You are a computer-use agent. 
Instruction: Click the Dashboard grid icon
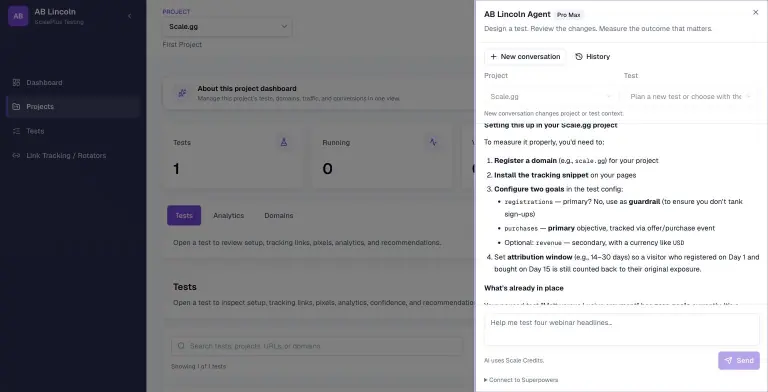coord(16,82)
